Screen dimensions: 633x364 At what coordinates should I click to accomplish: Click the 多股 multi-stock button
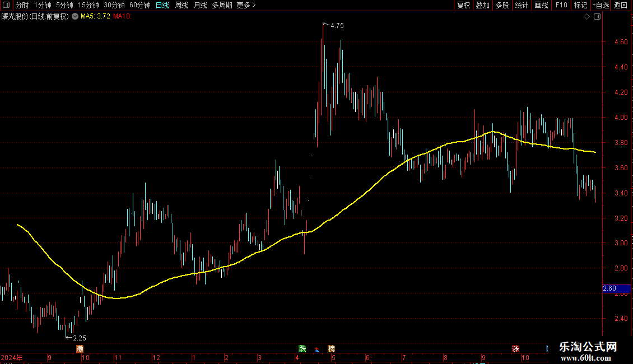tap(502, 5)
